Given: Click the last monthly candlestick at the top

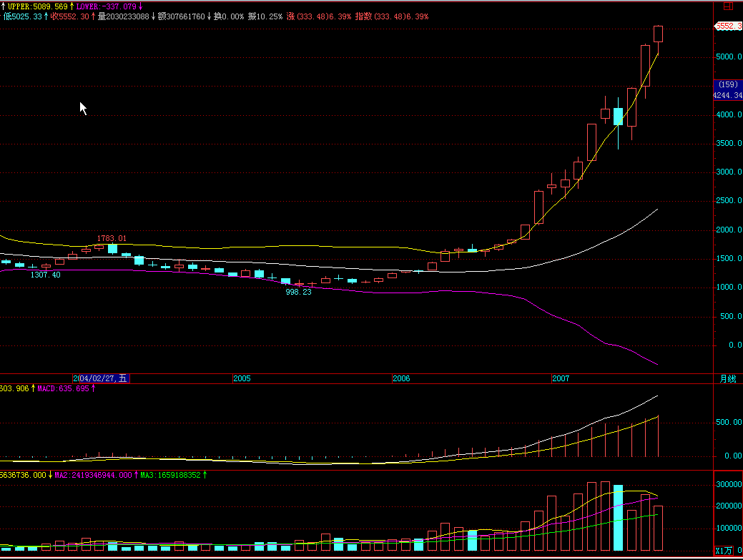Looking at the screenshot, I should point(658,34).
